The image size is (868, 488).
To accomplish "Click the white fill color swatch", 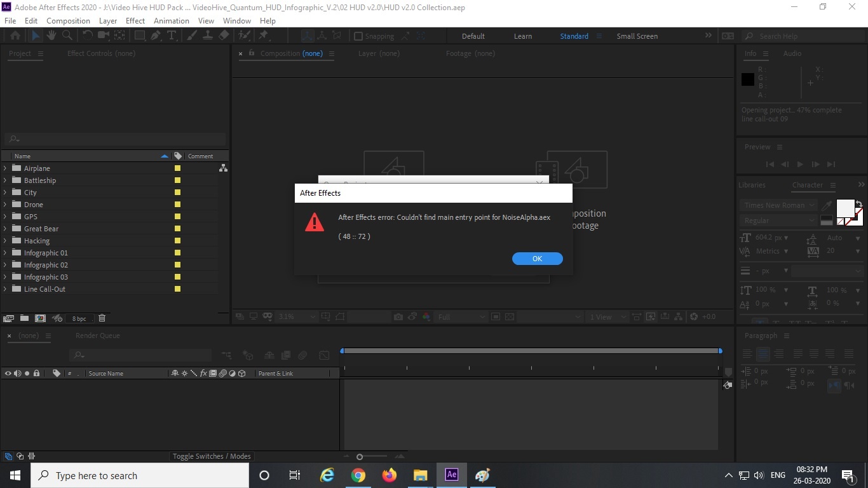I will click(x=845, y=208).
